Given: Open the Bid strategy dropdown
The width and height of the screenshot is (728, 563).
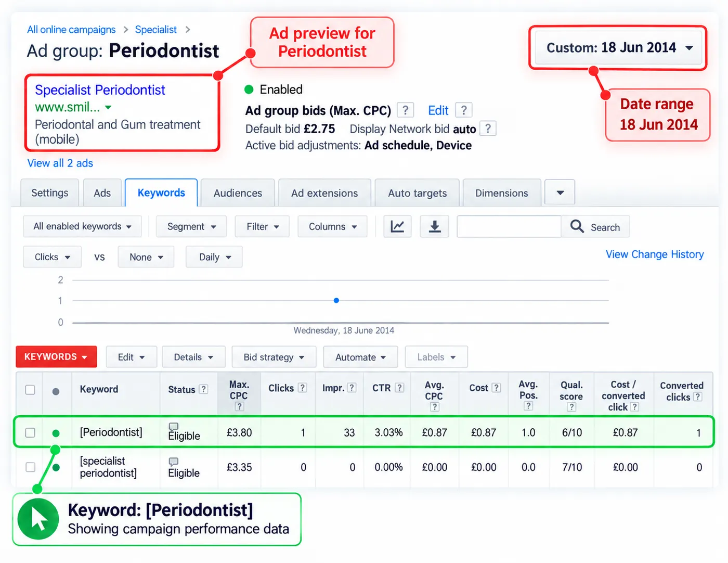Looking at the screenshot, I should (x=274, y=357).
